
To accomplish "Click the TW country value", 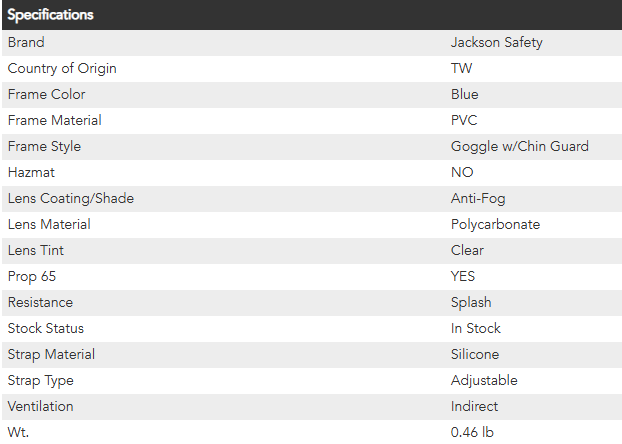I will coord(462,68).
